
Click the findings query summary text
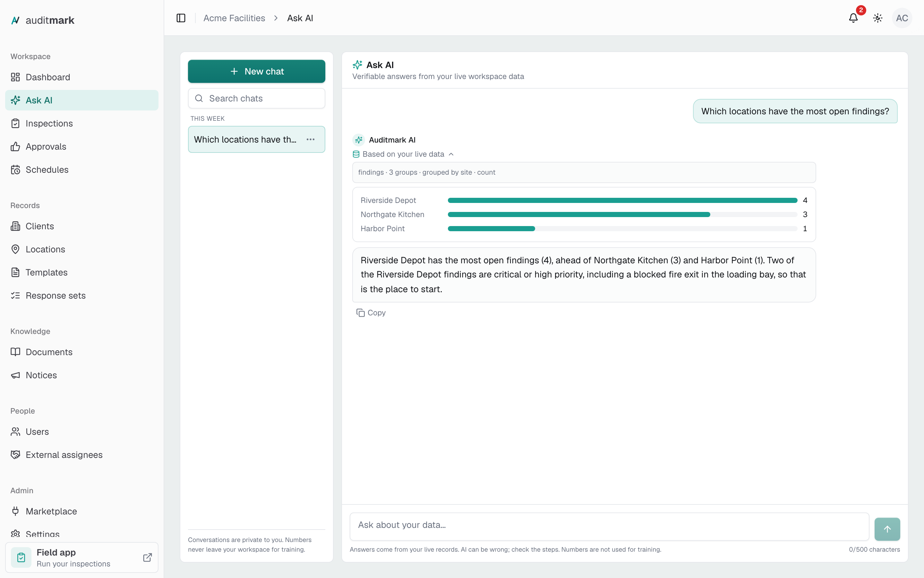tap(426, 172)
